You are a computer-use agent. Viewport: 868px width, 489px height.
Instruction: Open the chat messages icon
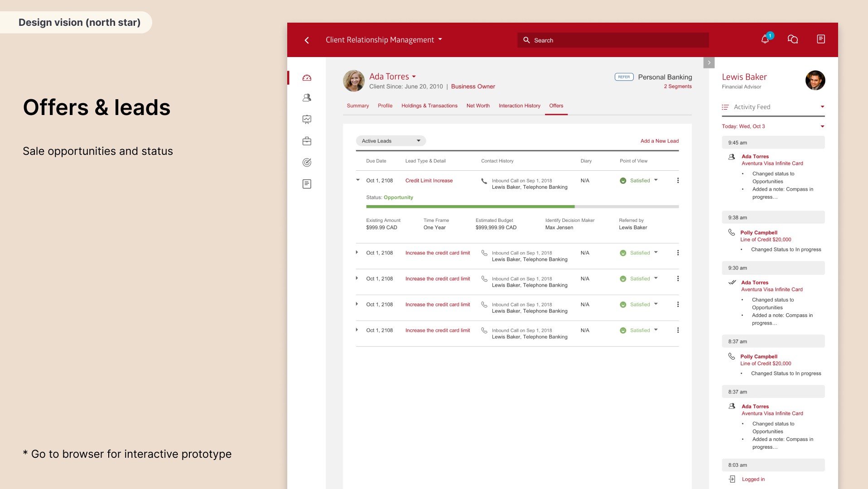tap(793, 39)
